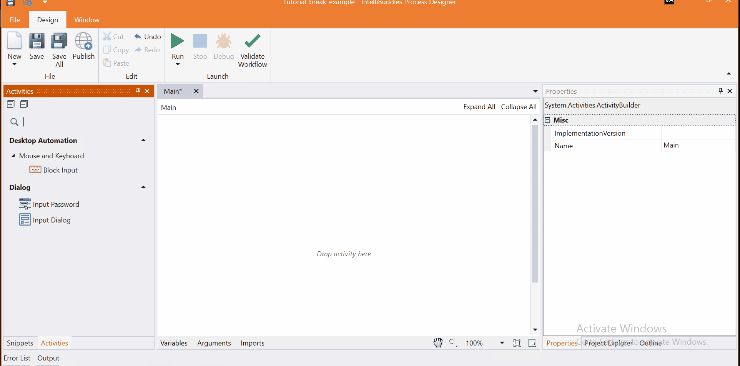Toggle the fit-to-screen icon beside zoom

coord(517,343)
